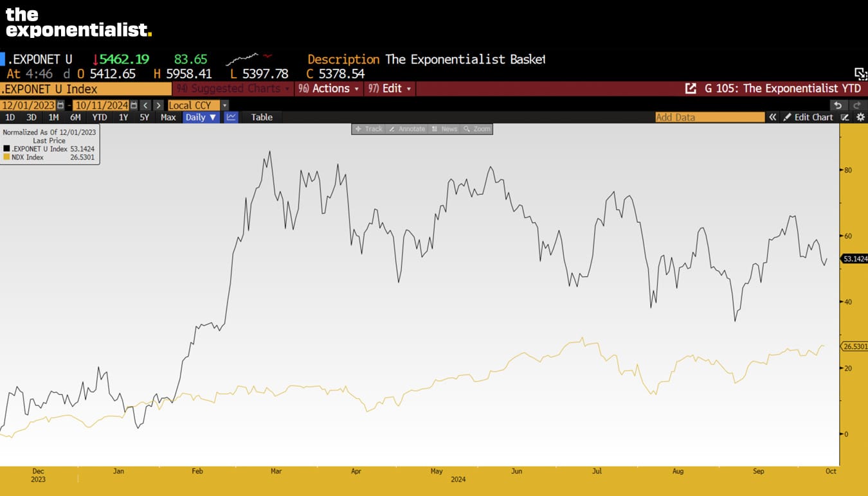Toggle the Zoom mode on chart
868x496 pixels.
tap(476, 129)
